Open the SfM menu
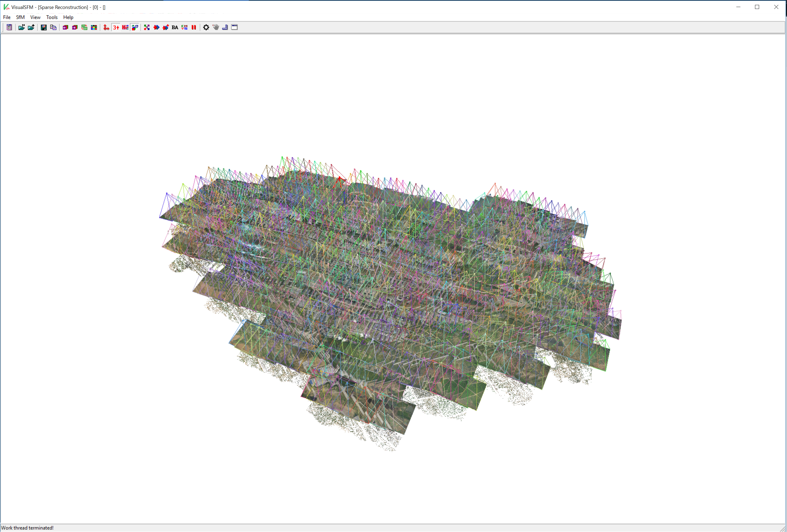This screenshot has width=787, height=532. click(20, 17)
